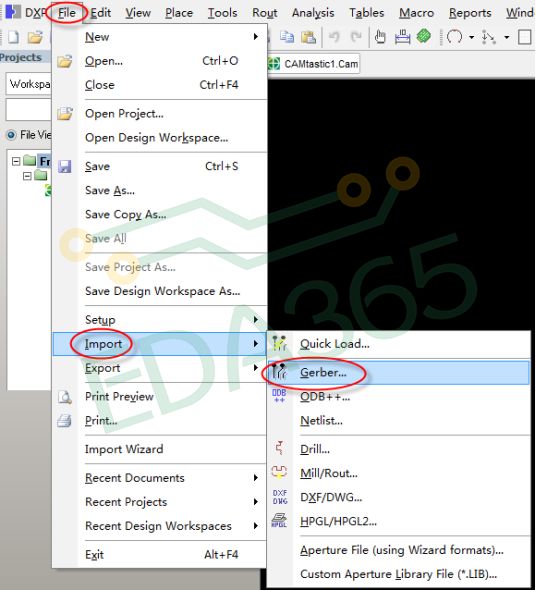The image size is (536, 590).
Task: Expand Recent Documents submenu
Action: 160,477
